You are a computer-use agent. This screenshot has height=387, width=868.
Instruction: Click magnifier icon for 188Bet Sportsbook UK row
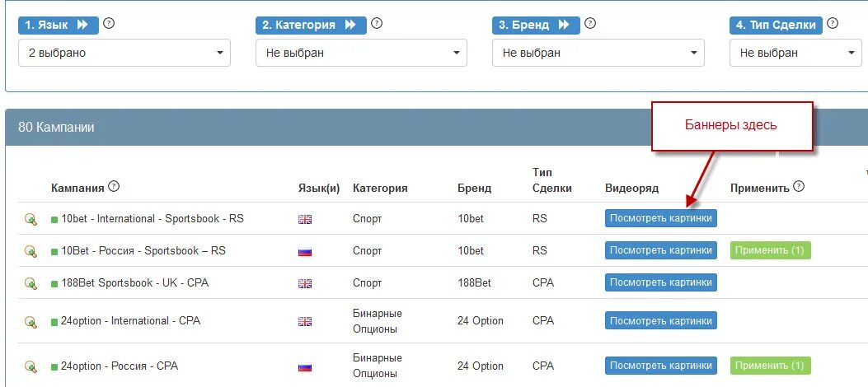click(x=30, y=283)
